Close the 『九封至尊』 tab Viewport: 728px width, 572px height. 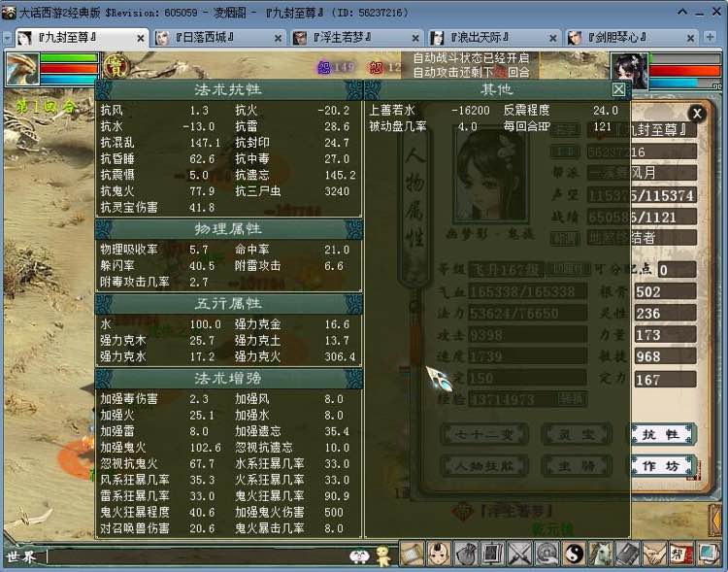[141, 38]
